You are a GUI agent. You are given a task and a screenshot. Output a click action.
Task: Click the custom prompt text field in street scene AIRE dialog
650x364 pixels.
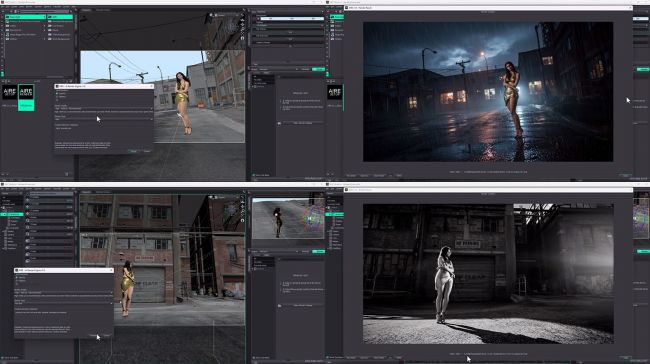pyautogui.click(x=104, y=133)
